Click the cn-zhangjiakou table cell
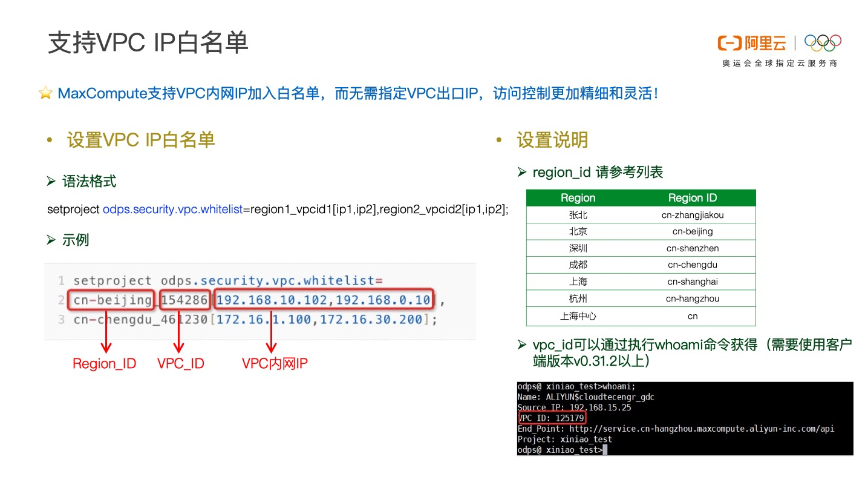The width and height of the screenshot is (868, 488). (x=693, y=215)
